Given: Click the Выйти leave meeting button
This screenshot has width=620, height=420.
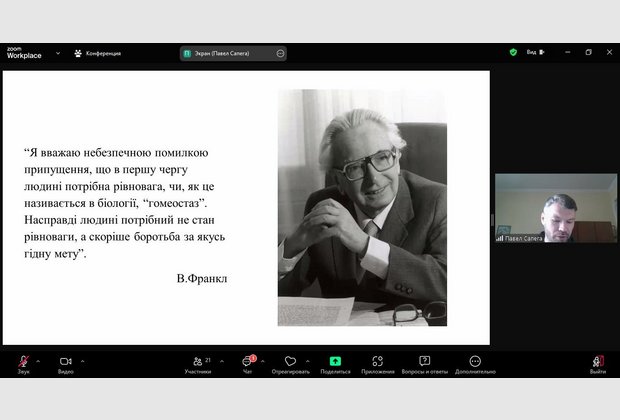Looking at the screenshot, I should [597, 362].
